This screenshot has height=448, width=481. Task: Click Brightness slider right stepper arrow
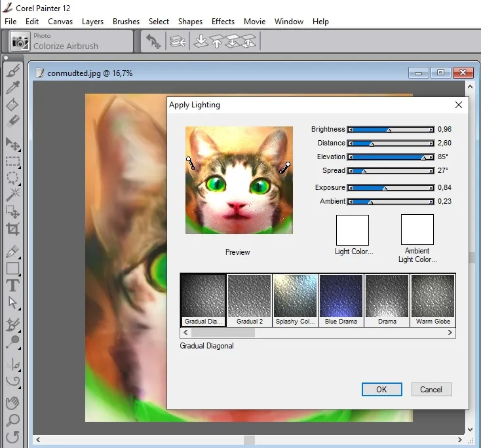[431, 130]
